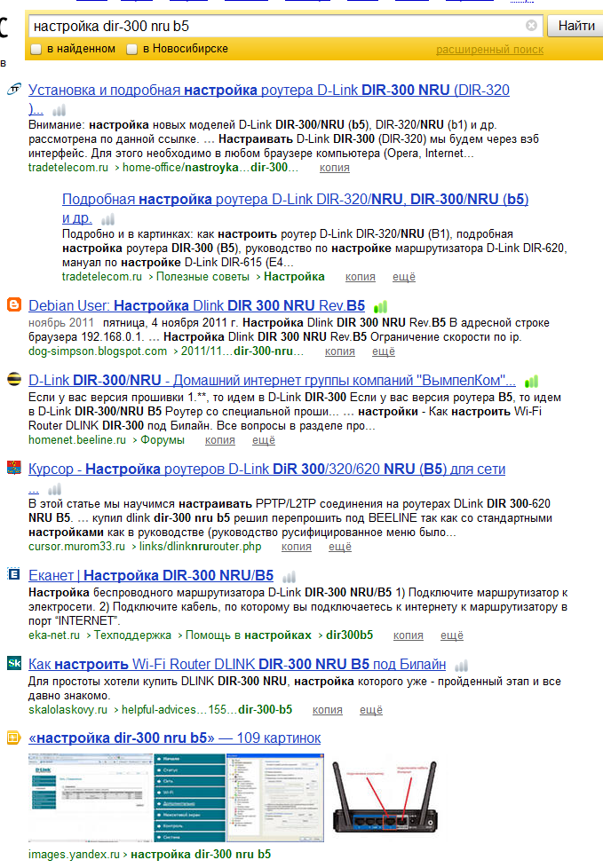603x868 pixels.
Task: Click the cursor.murom33.ru domain link
Action: click(76, 547)
